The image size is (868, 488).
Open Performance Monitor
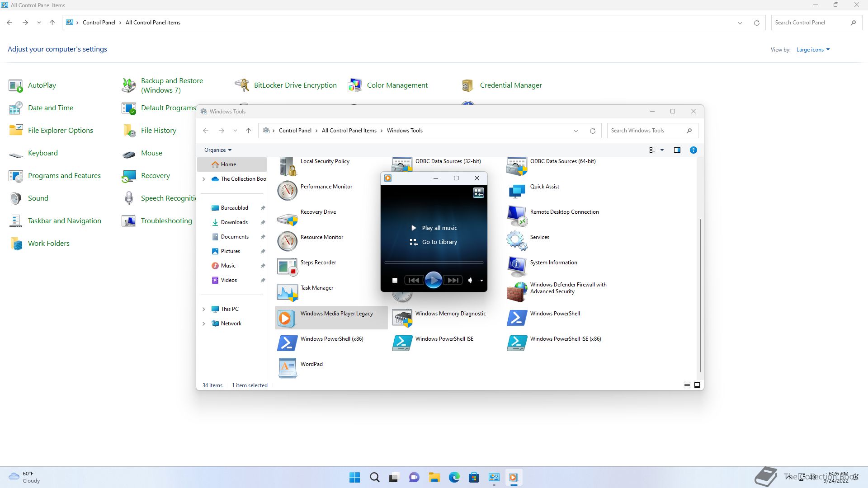315,191
